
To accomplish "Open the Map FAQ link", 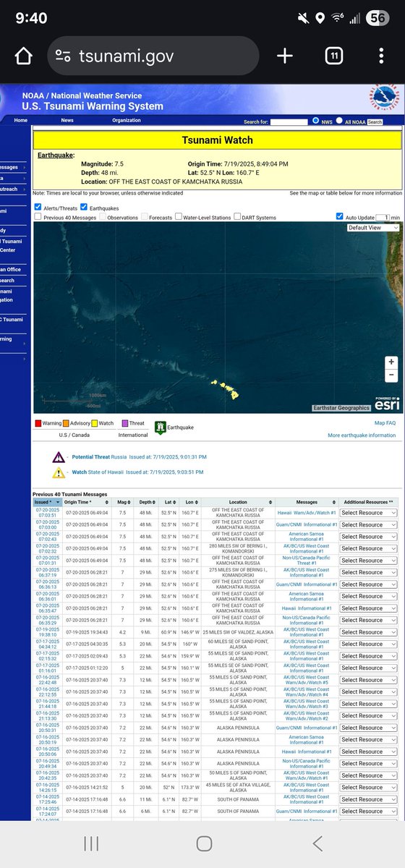I will tap(385, 422).
